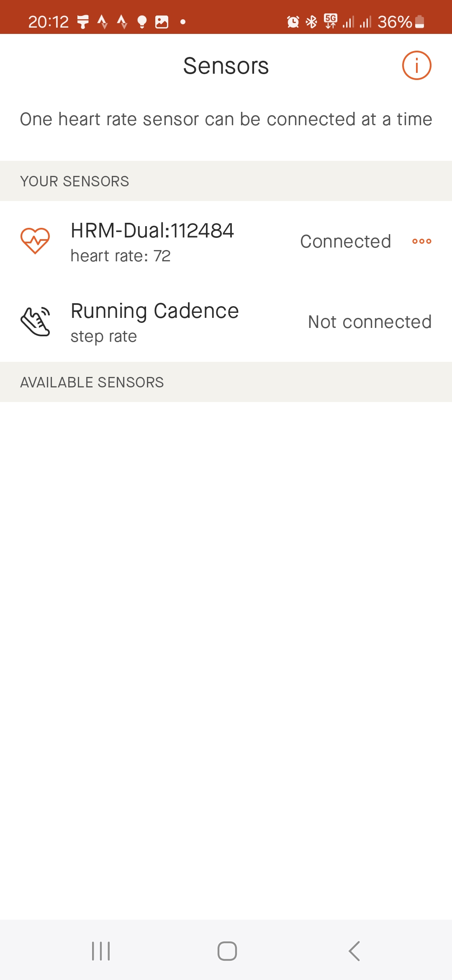The width and height of the screenshot is (452, 980).
Task: Open the sensors info icon
Action: point(416,65)
